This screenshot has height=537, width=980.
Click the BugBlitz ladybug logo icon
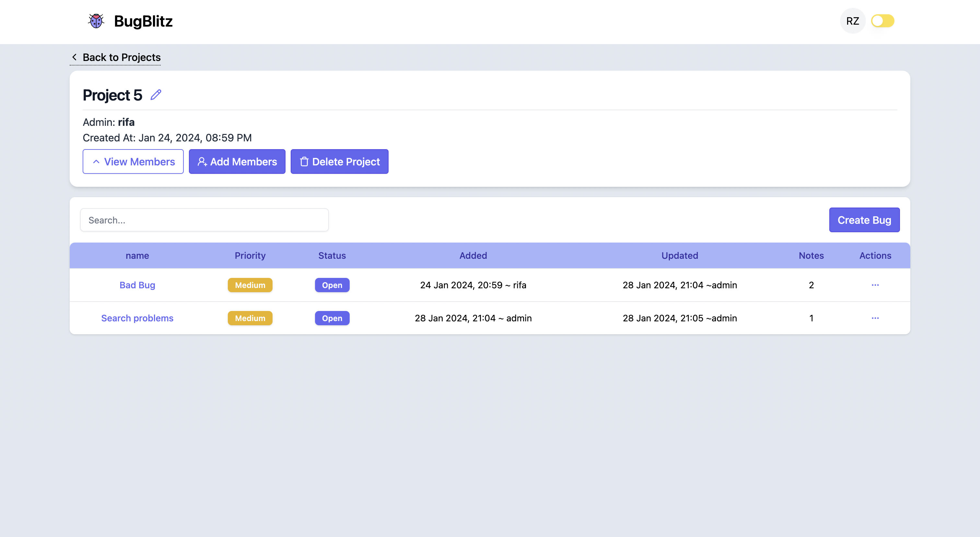coord(96,21)
